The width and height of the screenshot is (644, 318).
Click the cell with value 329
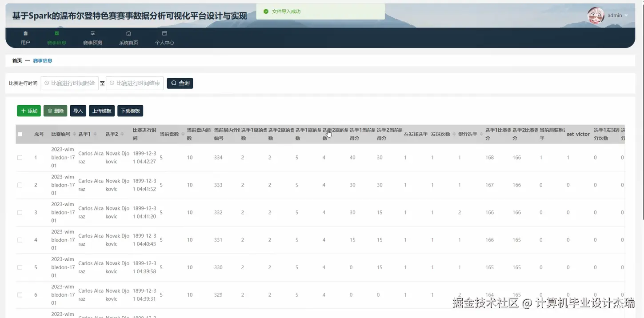click(x=218, y=295)
